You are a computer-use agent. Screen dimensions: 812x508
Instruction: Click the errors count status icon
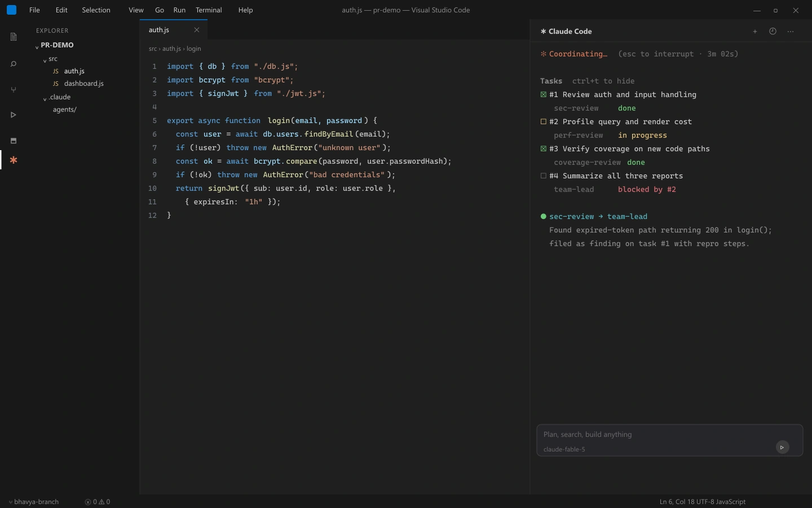tap(88, 502)
